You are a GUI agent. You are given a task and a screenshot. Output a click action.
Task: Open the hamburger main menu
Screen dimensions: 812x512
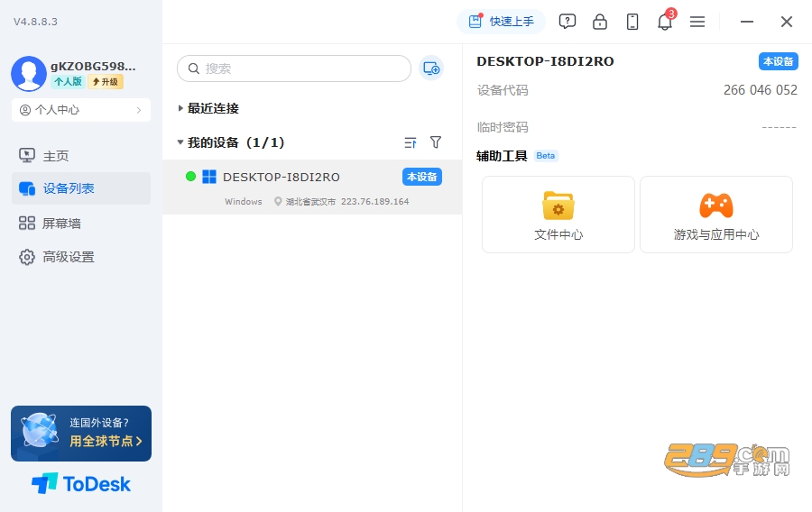click(697, 22)
